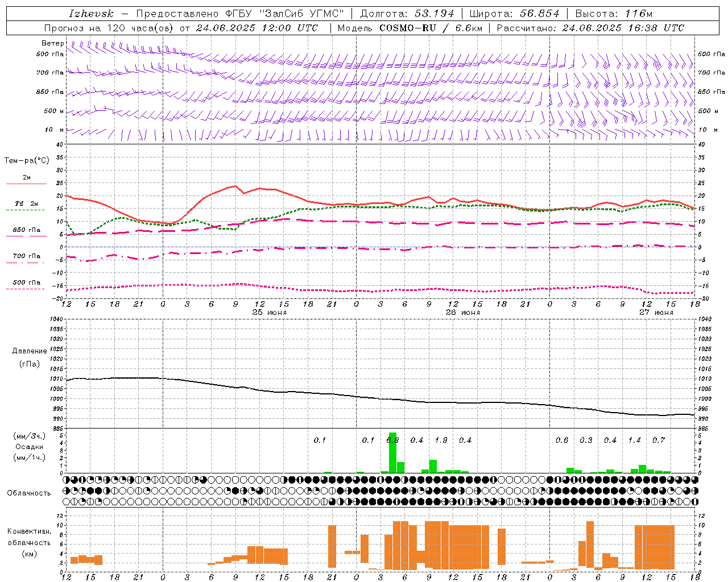Click the Izhevsk station title
Screen dimensions: 728x582
[x=91, y=14]
